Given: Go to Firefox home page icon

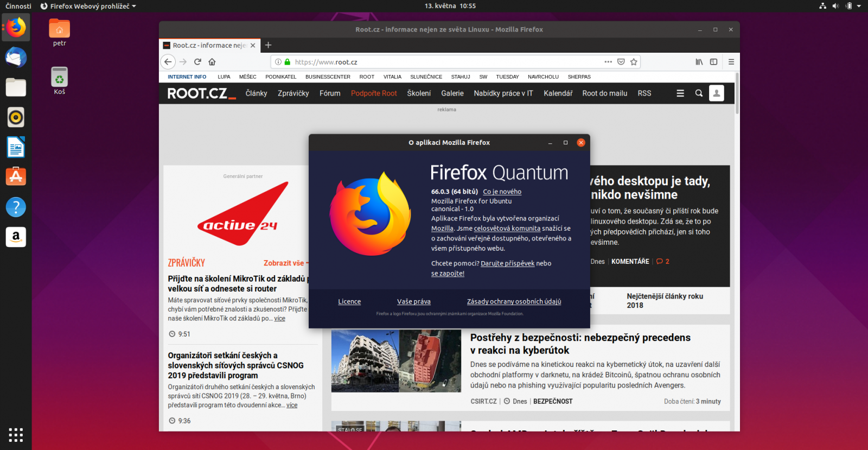Looking at the screenshot, I should click(x=212, y=62).
